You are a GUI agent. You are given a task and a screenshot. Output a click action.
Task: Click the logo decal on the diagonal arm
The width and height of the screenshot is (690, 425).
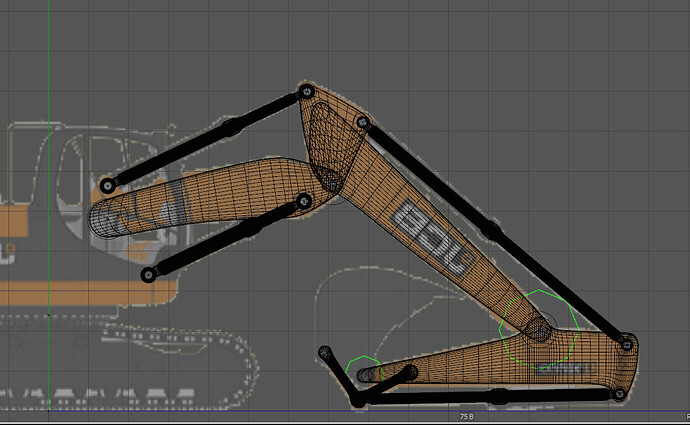coord(435,239)
